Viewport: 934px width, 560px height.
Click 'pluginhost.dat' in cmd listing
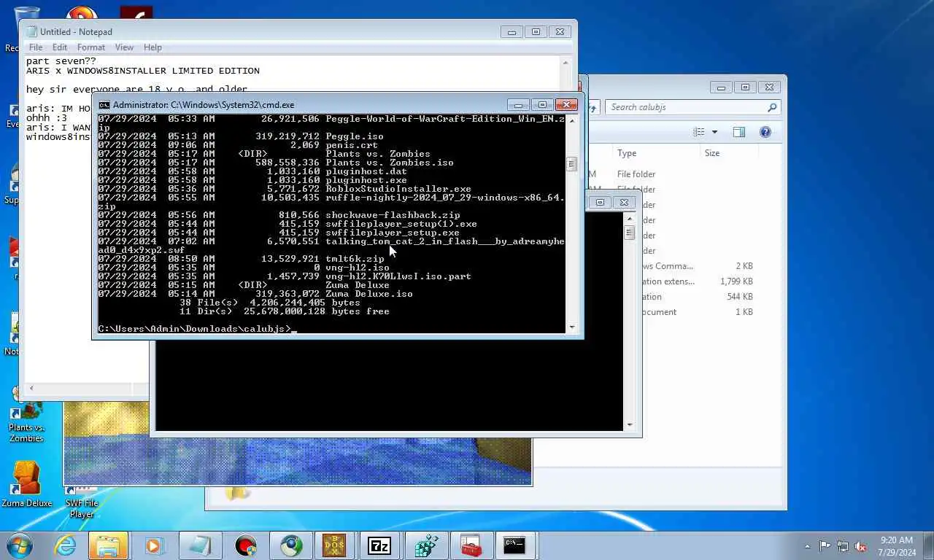click(366, 171)
